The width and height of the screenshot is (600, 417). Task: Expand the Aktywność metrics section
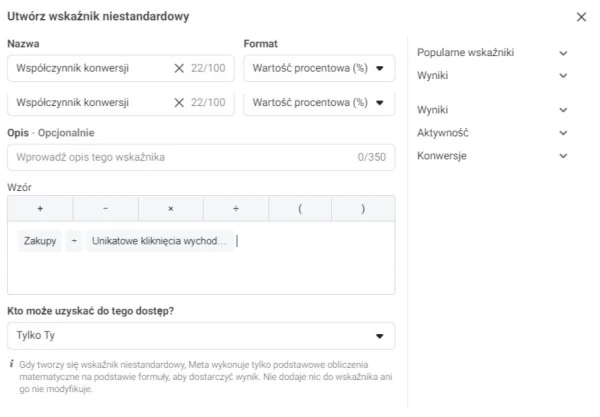click(563, 132)
